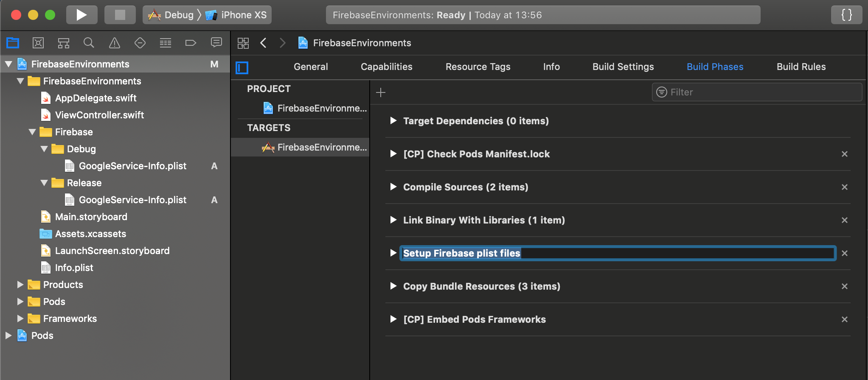Image resolution: width=868 pixels, height=380 pixels.
Task: Delete the Link Binary With Libraries phase
Action: pos(844,220)
